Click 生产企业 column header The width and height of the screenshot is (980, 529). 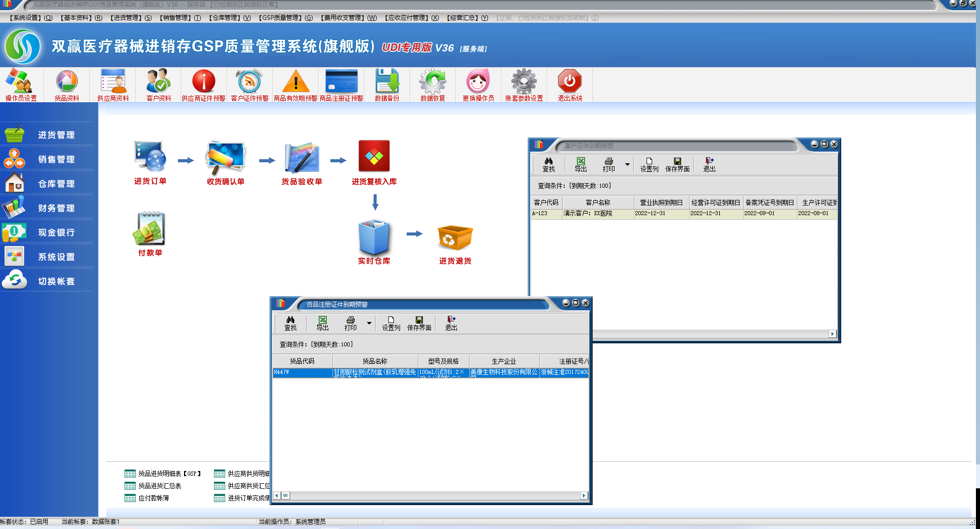pos(504,361)
